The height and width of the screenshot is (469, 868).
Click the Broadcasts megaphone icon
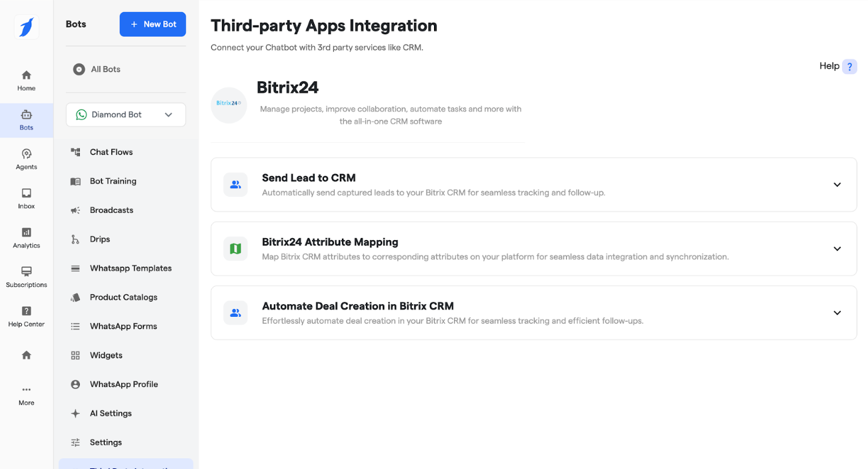[75, 210]
